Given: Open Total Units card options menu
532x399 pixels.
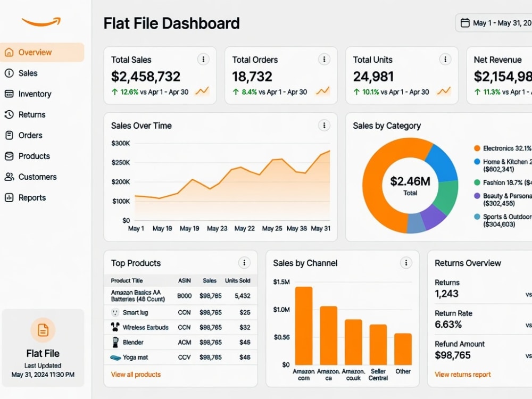Looking at the screenshot, I should [445, 60].
